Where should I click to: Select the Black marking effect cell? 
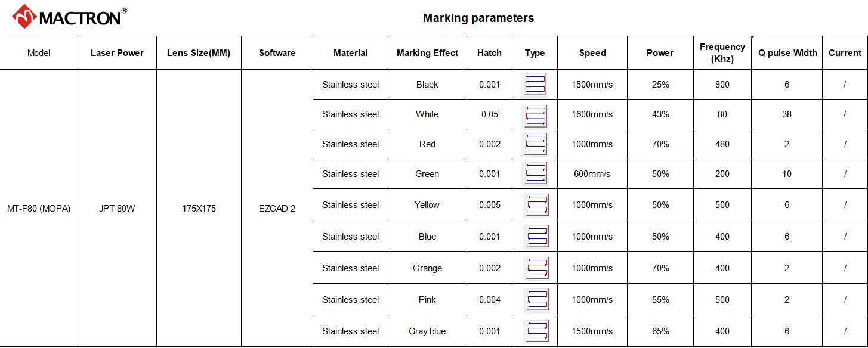coord(427,85)
